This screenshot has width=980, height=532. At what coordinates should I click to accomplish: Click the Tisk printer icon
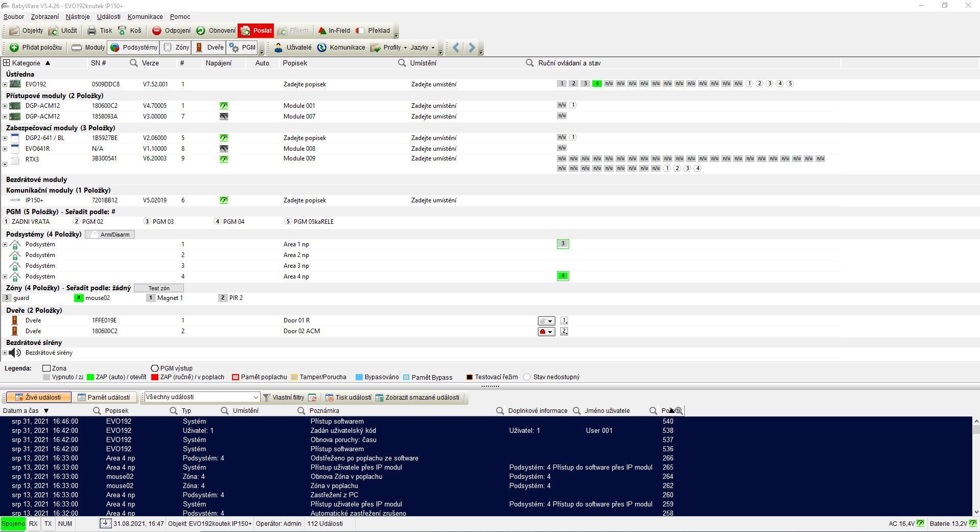point(92,31)
